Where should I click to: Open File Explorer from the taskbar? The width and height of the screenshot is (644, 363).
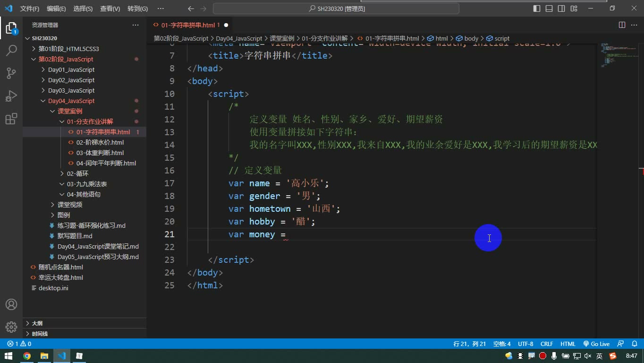44,356
